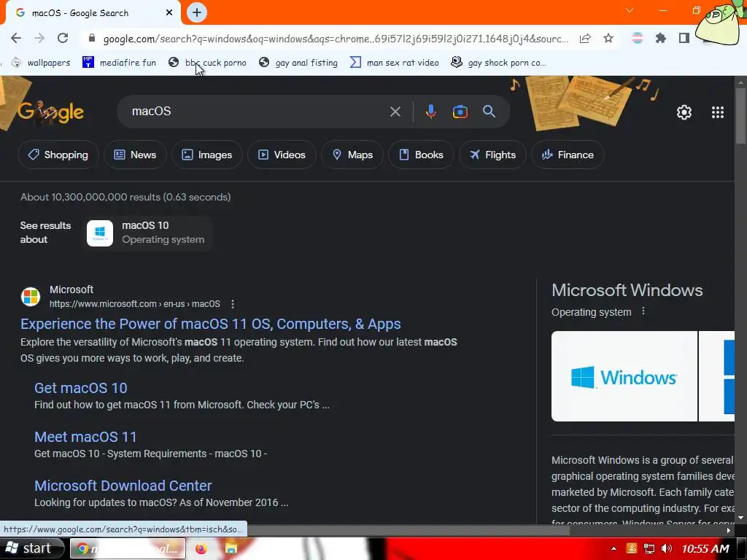Image resolution: width=747 pixels, height=560 pixels.
Task: Search by image with the camera icon
Action: 460,112
